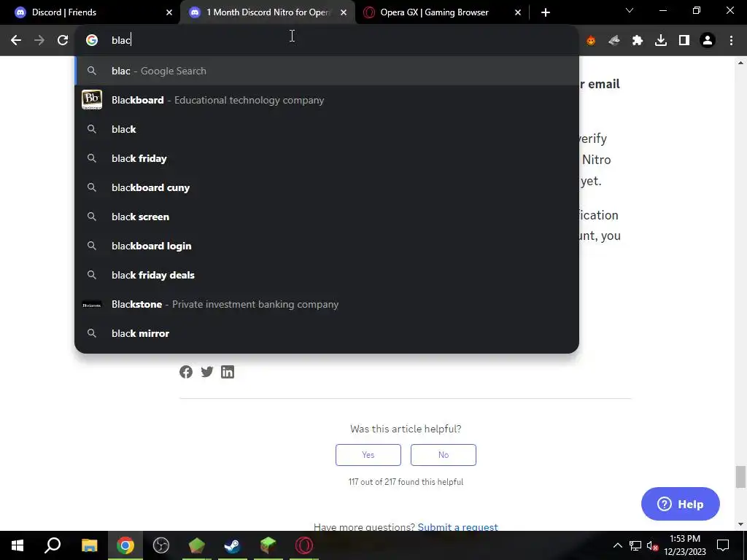This screenshot has width=747, height=560.
Task: Click the page vertical scrollbar thumb
Action: click(x=740, y=477)
